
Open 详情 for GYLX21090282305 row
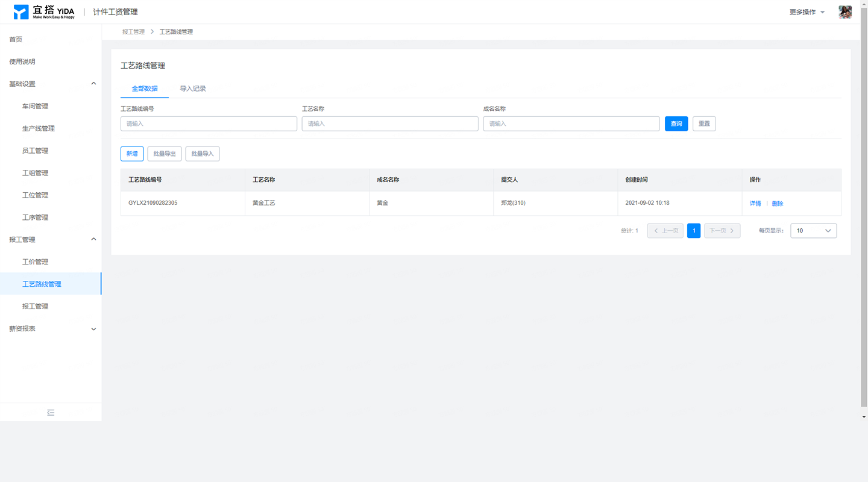(x=755, y=204)
